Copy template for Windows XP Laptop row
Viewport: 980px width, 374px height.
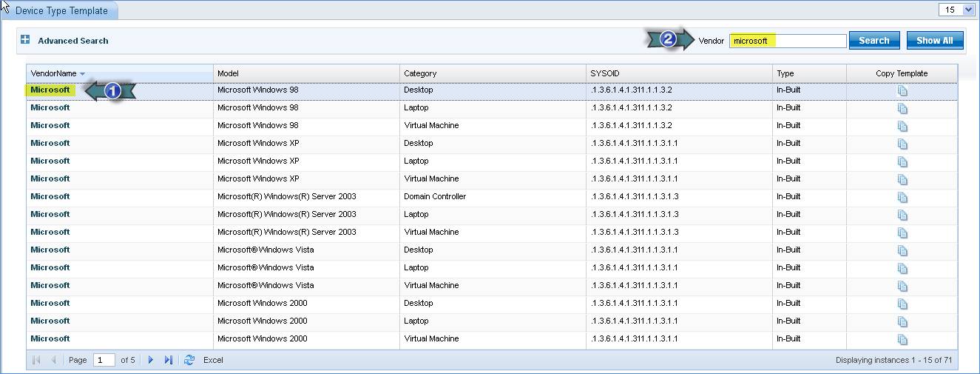(902, 161)
